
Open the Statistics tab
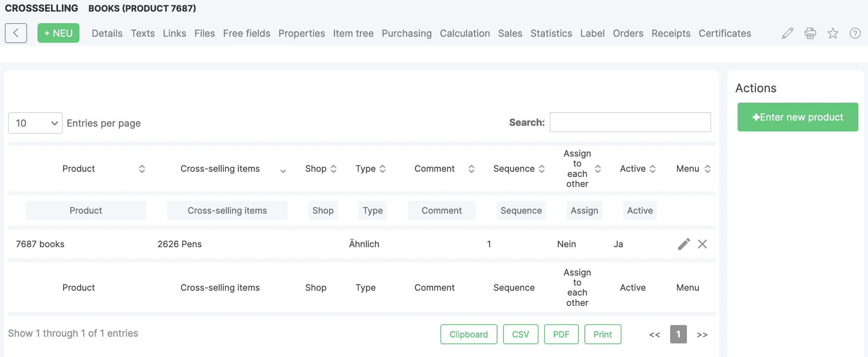[551, 34]
